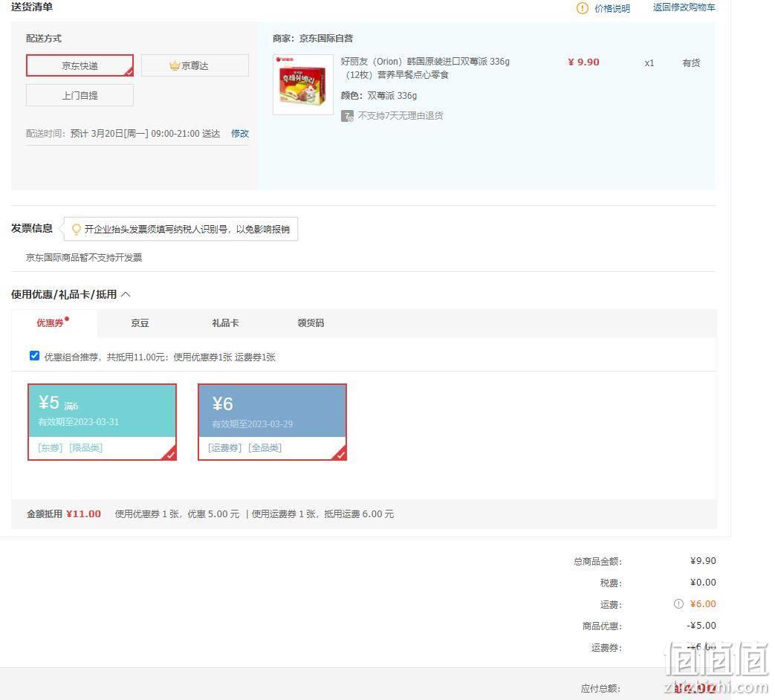Click the 商品优惠 value -¥5.00
775x700 pixels.
pos(701,626)
